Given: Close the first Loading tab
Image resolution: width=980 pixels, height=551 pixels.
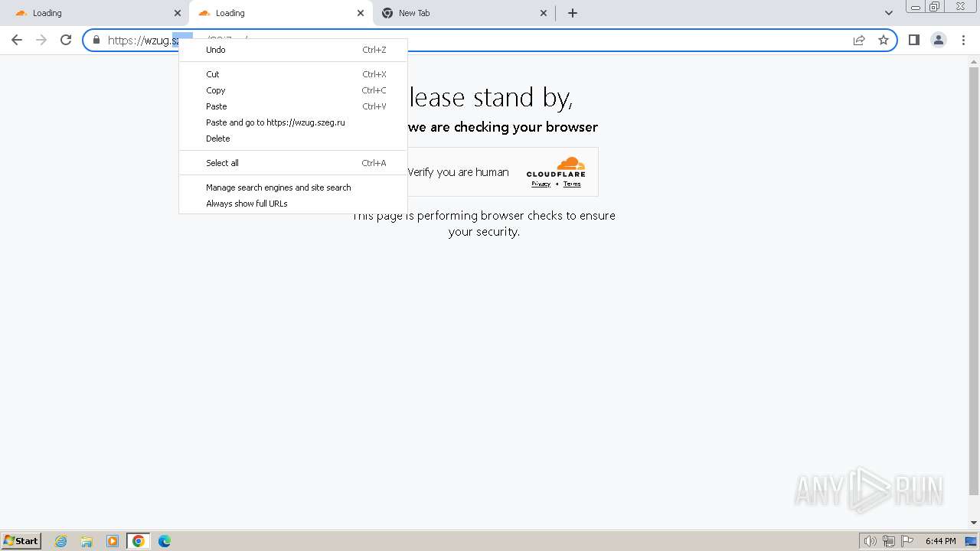Looking at the screenshot, I should pyautogui.click(x=178, y=13).
